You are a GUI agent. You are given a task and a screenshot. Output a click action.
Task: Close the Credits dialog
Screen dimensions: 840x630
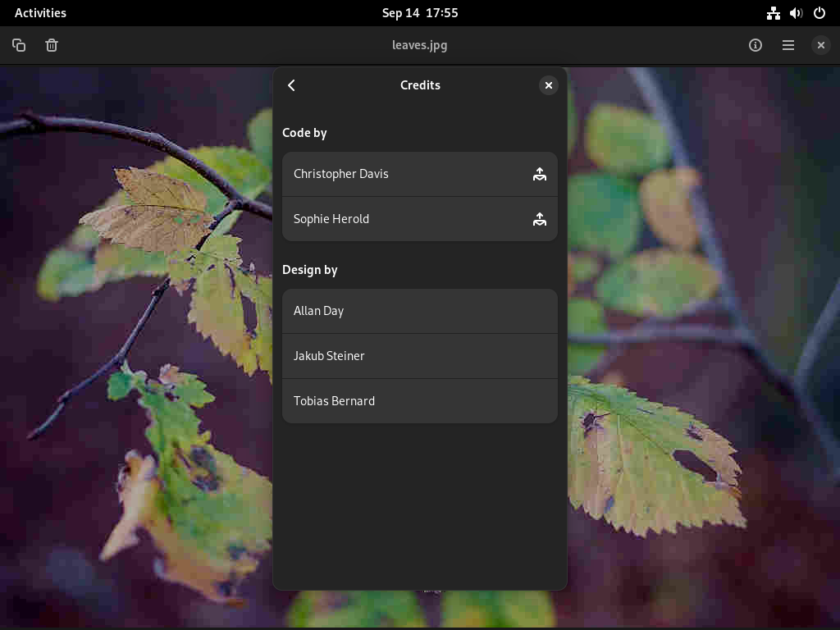tap(548, 85)
